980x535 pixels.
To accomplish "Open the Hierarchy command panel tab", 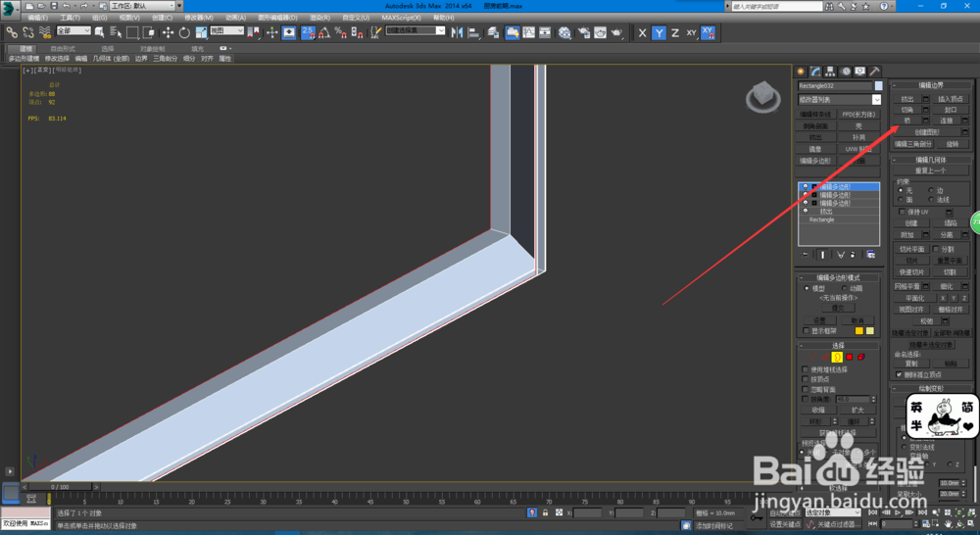I will click(x=831, y=72).
